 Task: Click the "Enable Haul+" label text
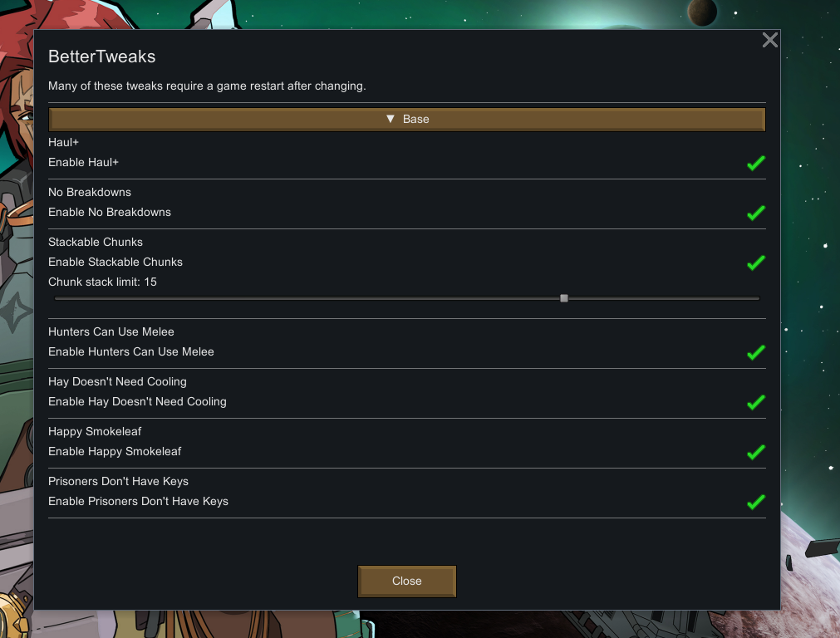click(84, 162)
